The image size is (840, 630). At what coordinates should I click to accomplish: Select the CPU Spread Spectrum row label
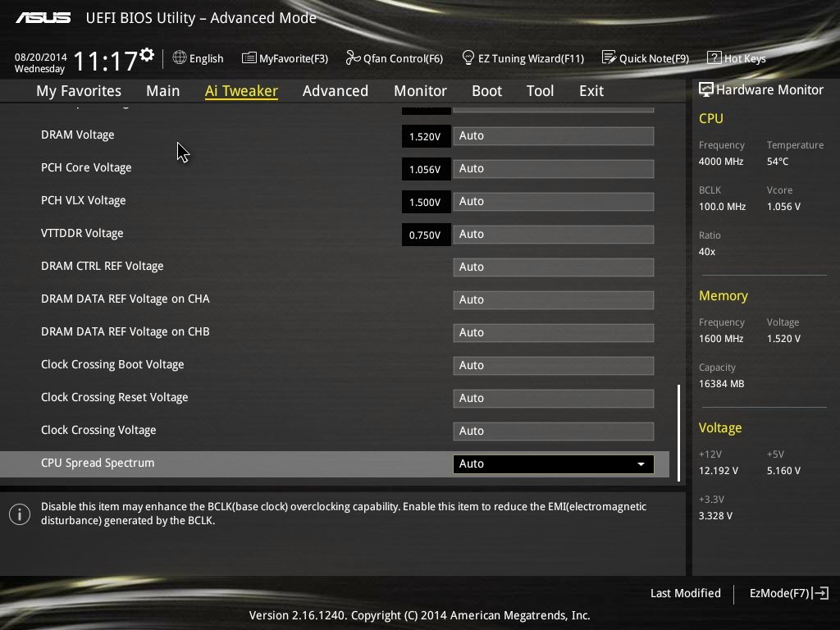click(x=98, y=463)
